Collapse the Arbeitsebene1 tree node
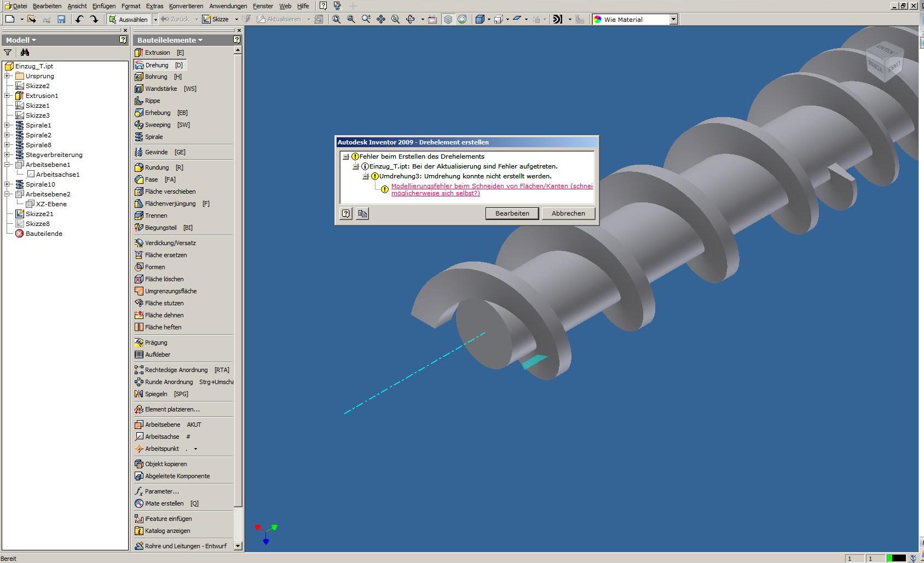This screenshot has width=924, height=563. click(x=7, y=165)
